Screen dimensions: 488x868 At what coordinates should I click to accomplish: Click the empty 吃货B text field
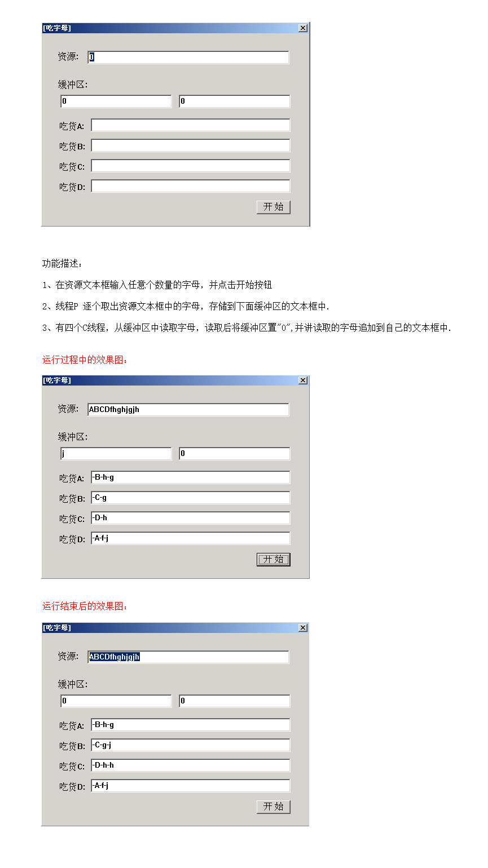[x=191, y=145]
